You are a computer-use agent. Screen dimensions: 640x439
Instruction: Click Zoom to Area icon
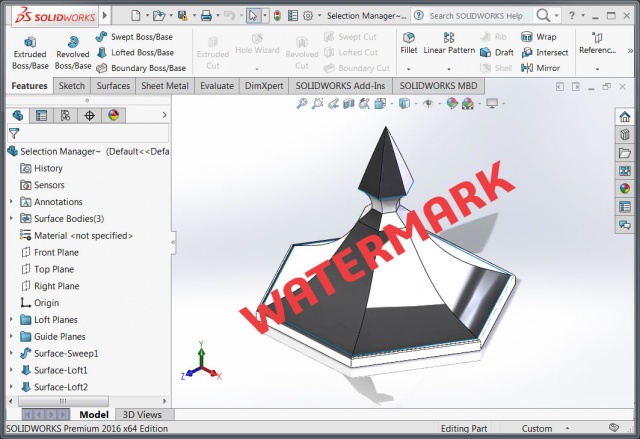pyautogui.click(x=317, y=104)
